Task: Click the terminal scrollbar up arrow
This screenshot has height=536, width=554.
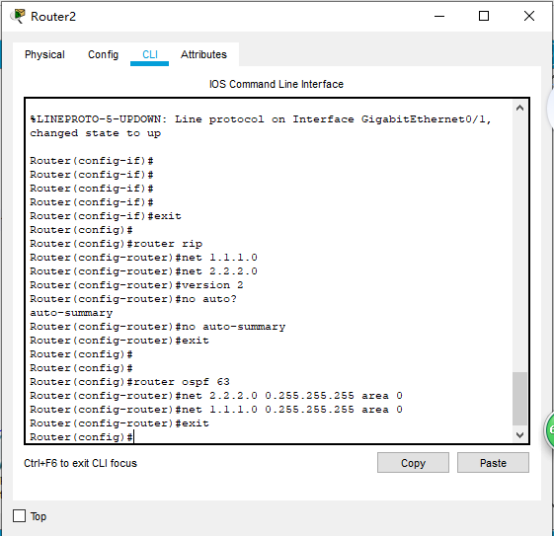Action: [519, 108]
